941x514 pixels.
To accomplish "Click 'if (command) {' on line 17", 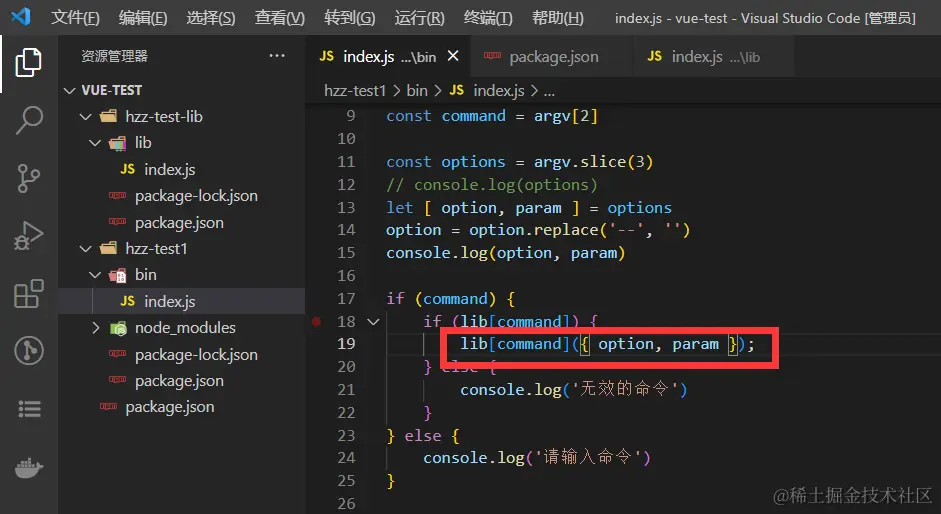I will (x=450, y=299).
